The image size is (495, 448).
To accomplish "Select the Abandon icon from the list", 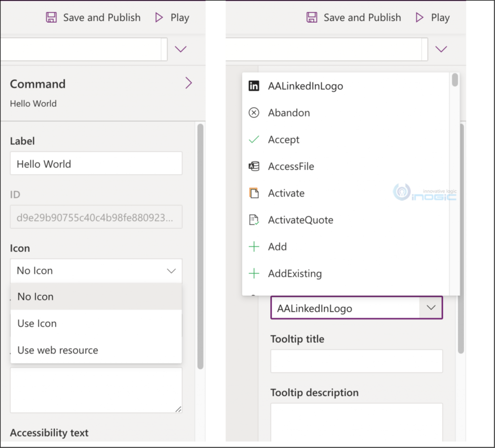I will [289, 113].
